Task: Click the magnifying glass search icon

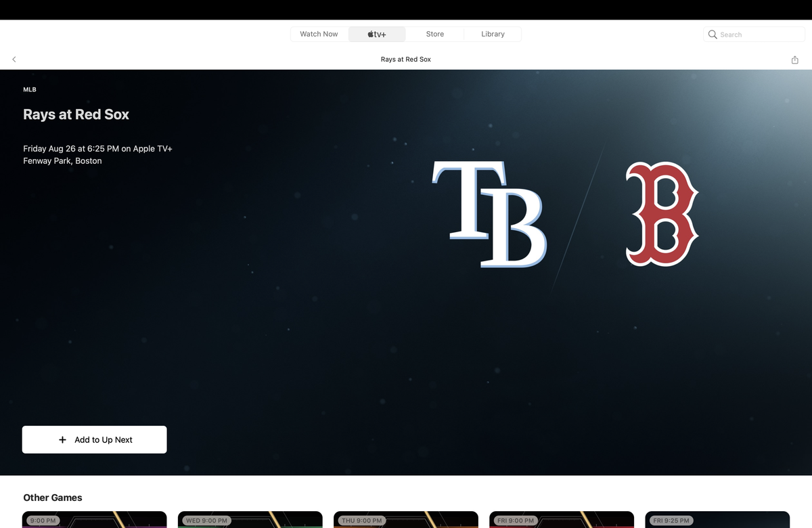Action: [x=712, y=34]
